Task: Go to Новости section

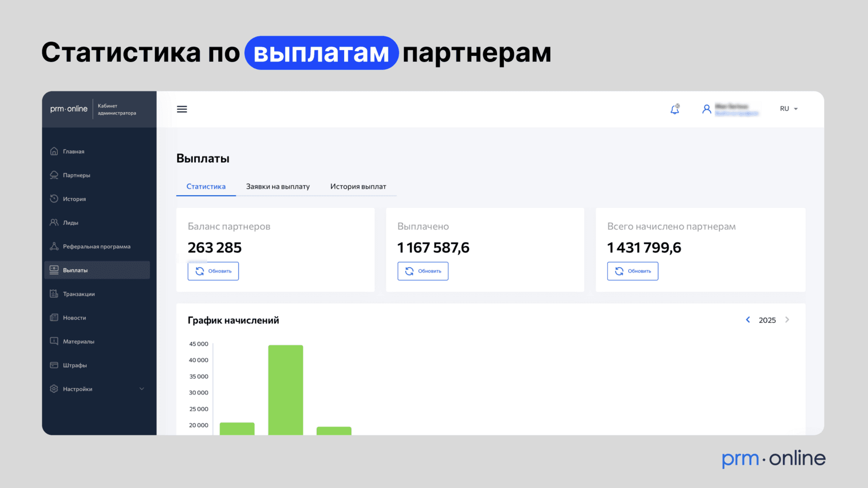Action: click(x=74, y=318)
